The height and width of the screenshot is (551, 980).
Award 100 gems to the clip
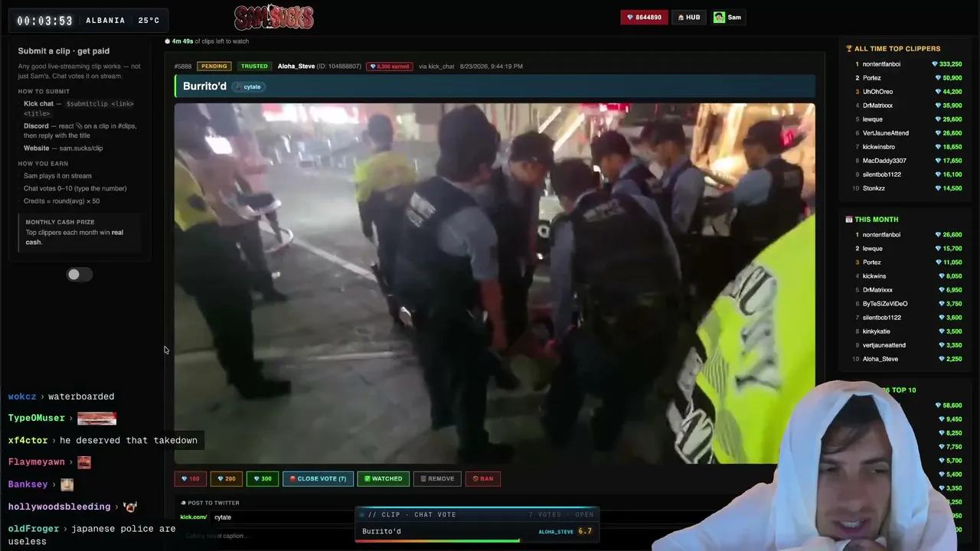tap(190, 479)
